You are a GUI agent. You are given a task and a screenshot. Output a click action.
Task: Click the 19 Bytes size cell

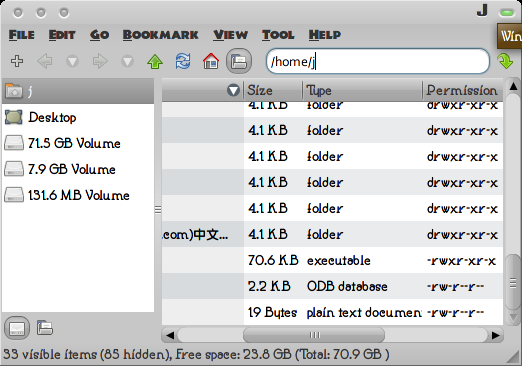pos(272,312)
